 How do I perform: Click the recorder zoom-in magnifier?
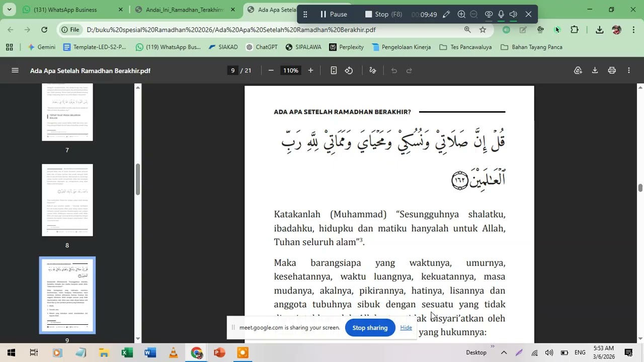[461, 15]
